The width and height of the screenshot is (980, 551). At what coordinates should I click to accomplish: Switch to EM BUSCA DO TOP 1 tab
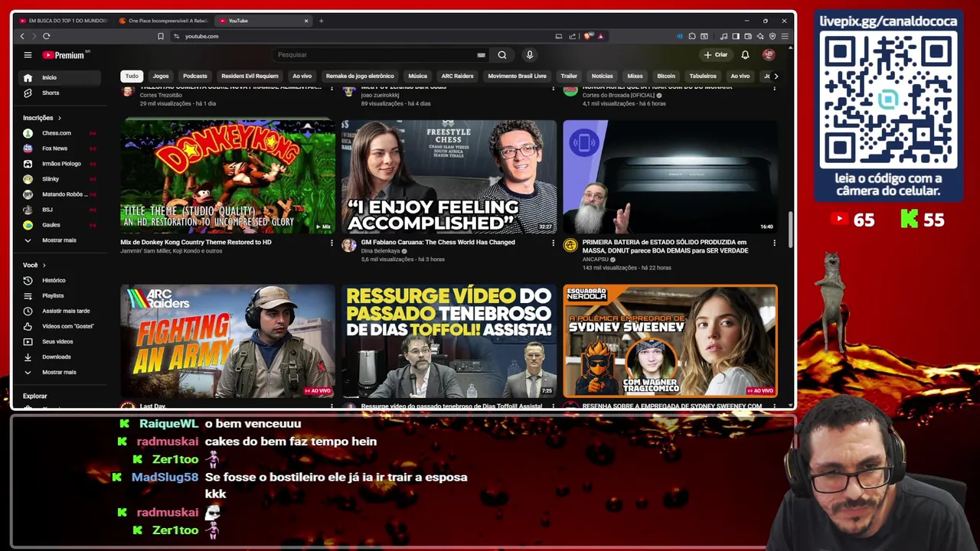click(x=64, y=21)
